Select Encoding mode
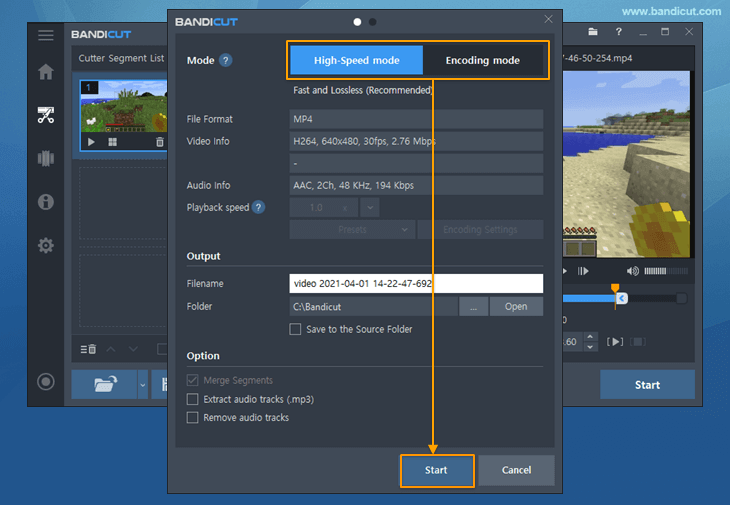The image size is (730, 505). coord(483,61)
